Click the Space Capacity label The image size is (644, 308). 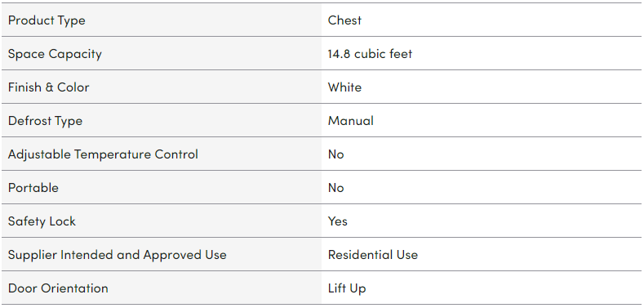click(55, 54)
